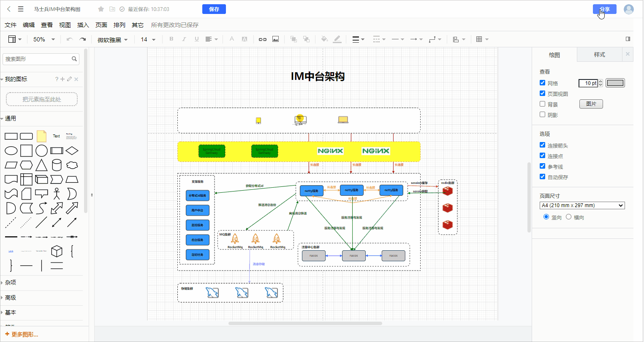Open the user avatar profile
644x342 pixels.
click(x=629, y=9)
